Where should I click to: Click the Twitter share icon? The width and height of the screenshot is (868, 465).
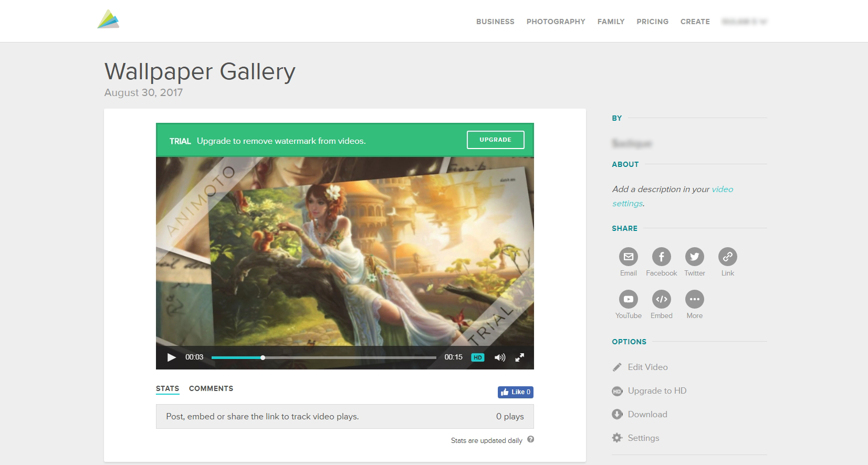pyautogui.click(x=694, y=257)
